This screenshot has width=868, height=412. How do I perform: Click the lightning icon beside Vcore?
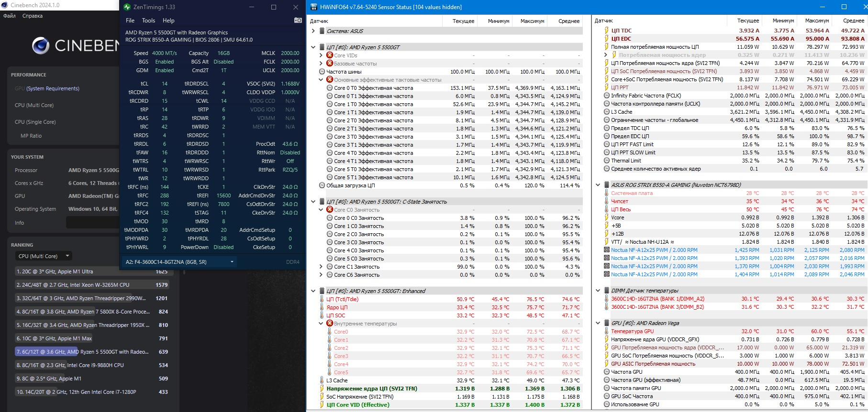[607, 217]
